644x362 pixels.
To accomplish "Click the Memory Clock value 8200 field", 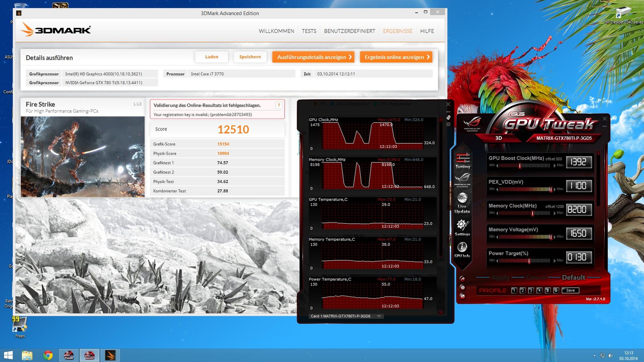I will point(579,210).
